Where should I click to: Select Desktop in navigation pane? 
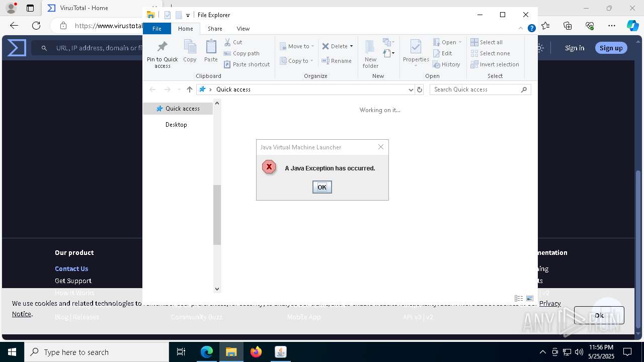click(x=176, y=125)
